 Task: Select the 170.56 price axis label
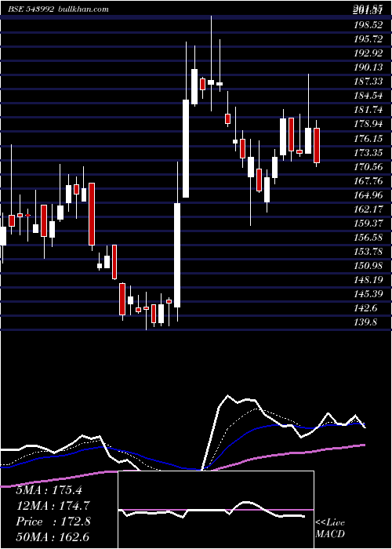[x=368, y=167]
